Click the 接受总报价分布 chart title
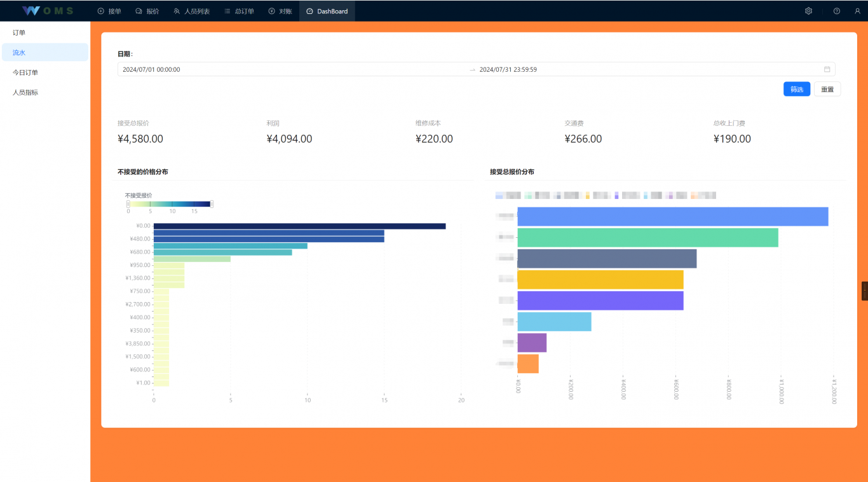The width and height of the screenshot is (868, 482). pos(512,172)
